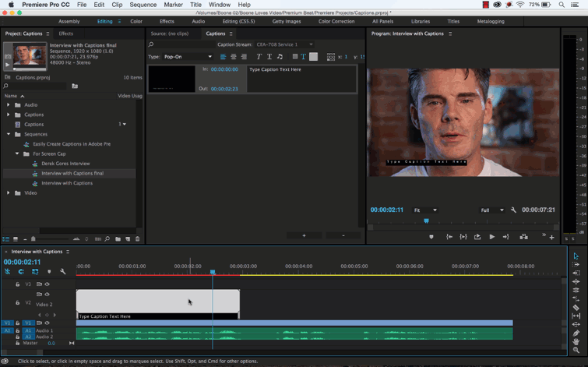Insert a music note in the caption
Image resolution: width=588 pixels, height=367 pixels.
point(280,57)
